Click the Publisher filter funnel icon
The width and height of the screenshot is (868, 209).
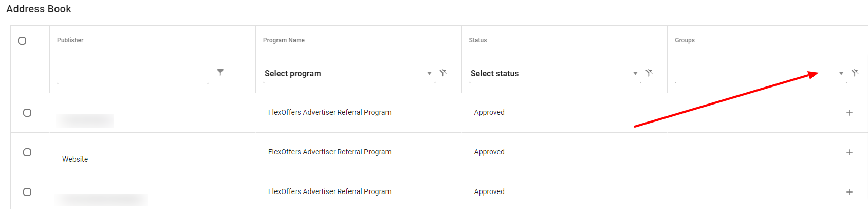[x=220, y=73]
